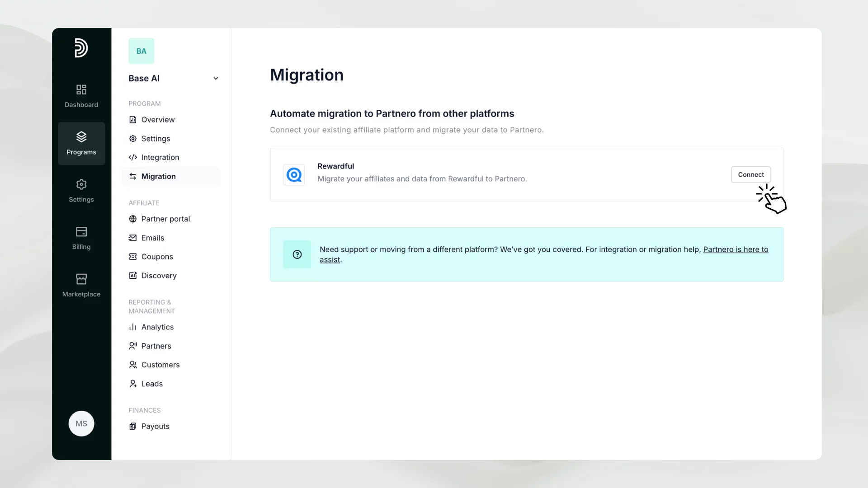The image size is (868, 488).
Task: Click the Partnero logo icon
Action: point(81,48)
